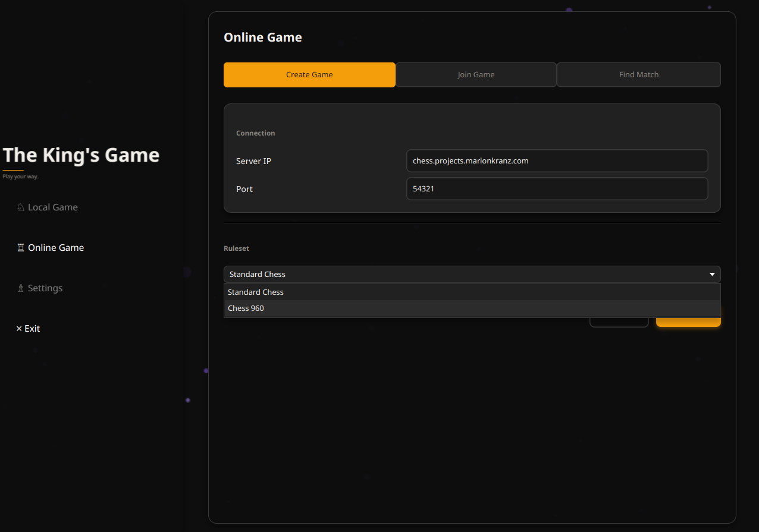Click the knight icon beside Local Game

pos(21,207)
